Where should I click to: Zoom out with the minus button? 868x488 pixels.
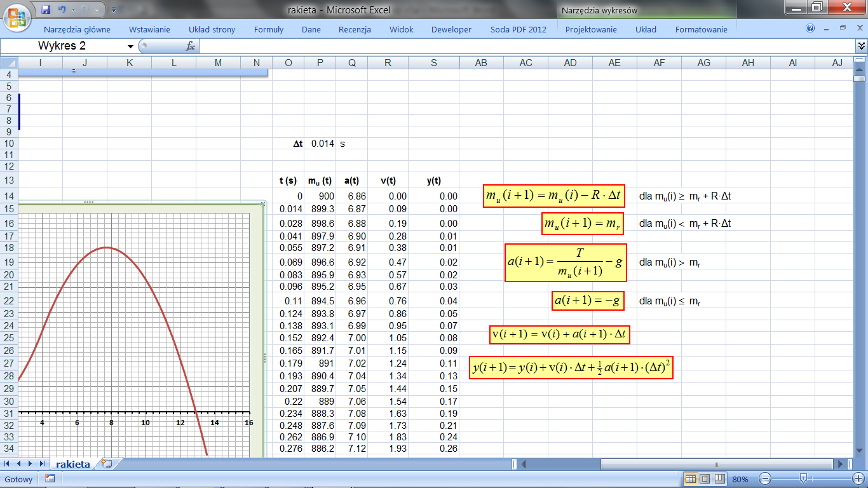[x=765, y=479]
